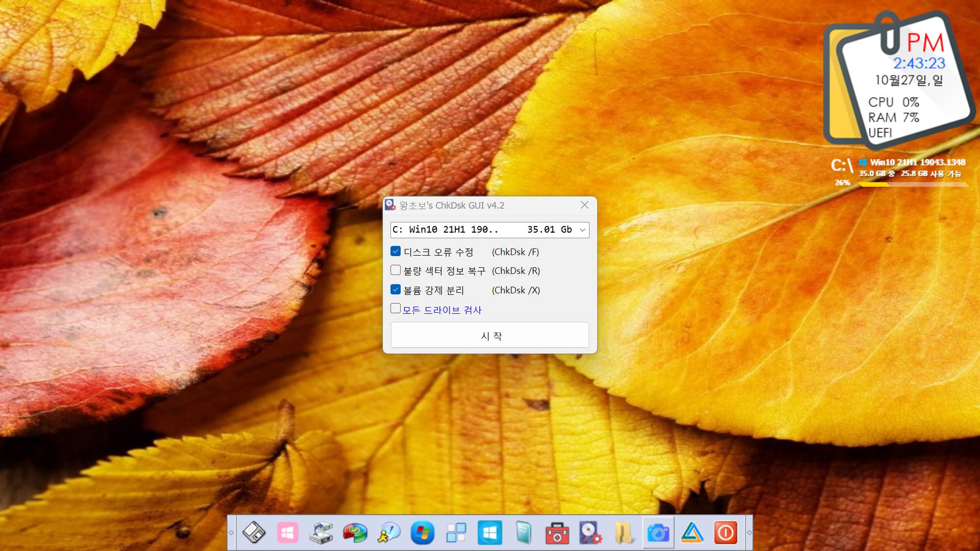Open the Windows 7 orb icon in dock
The image size is (980, 551).
tap(422, 533)
